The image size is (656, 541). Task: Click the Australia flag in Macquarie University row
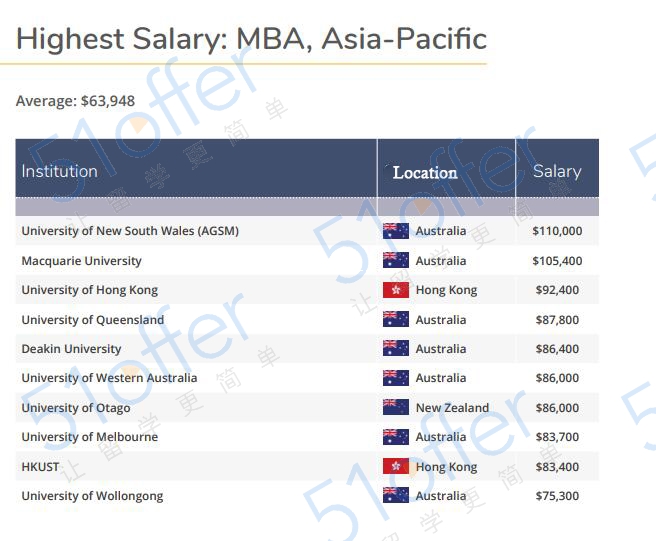click(x=396, y=261)
